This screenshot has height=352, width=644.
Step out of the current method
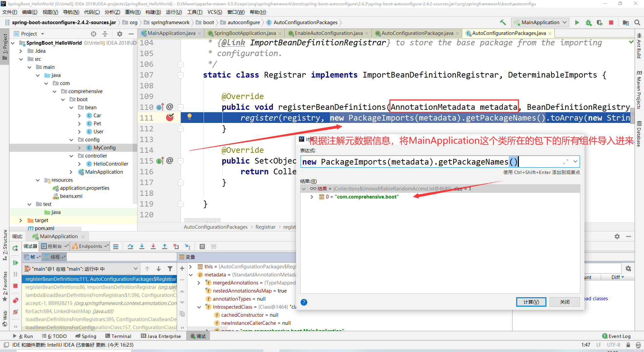click(x=165, y=247)
